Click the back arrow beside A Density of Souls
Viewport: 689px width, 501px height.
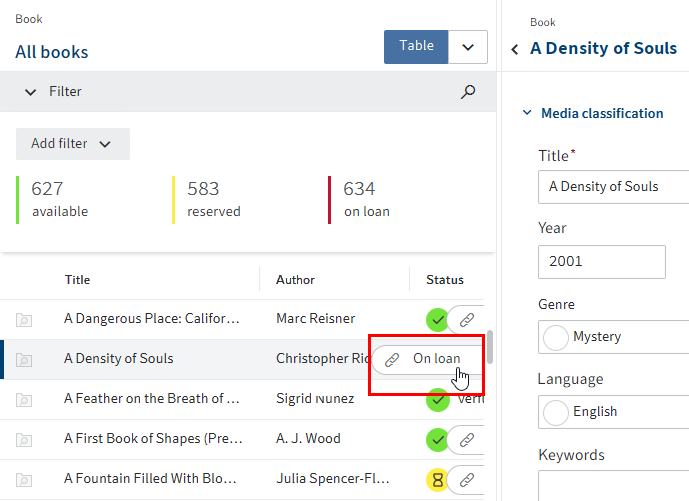[515, 49]
